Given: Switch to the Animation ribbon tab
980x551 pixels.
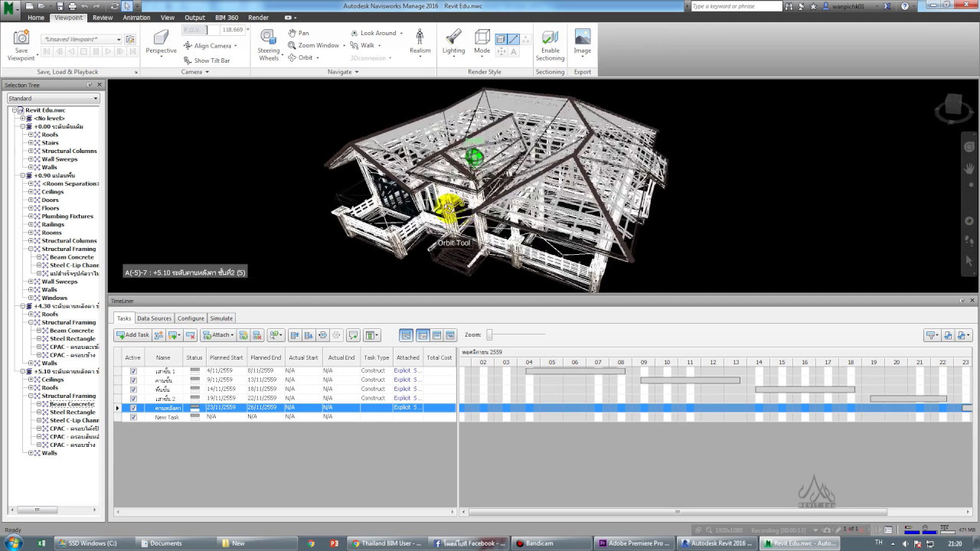Looking at the screenshot, I should [x=136, y=17].
